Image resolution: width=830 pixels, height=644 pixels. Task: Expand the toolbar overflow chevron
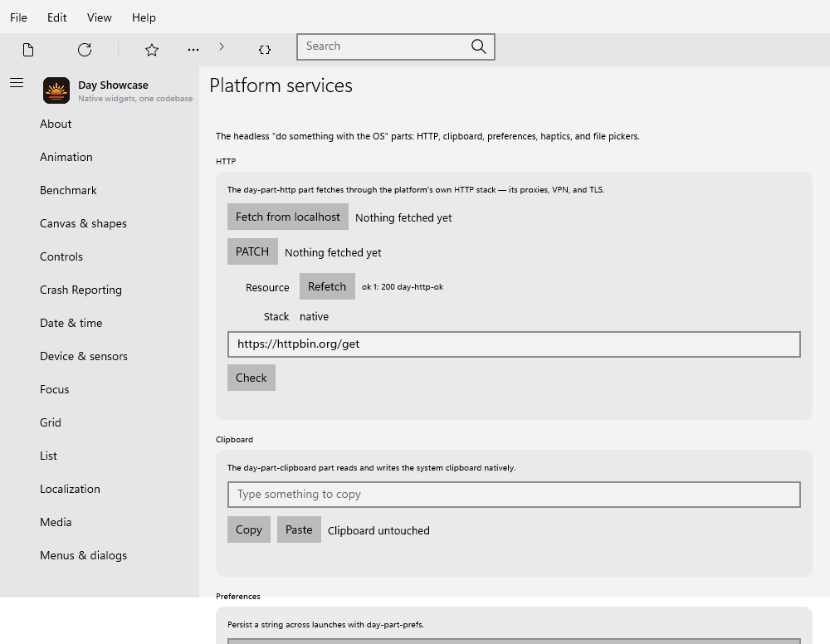click(x=222, y=46)
